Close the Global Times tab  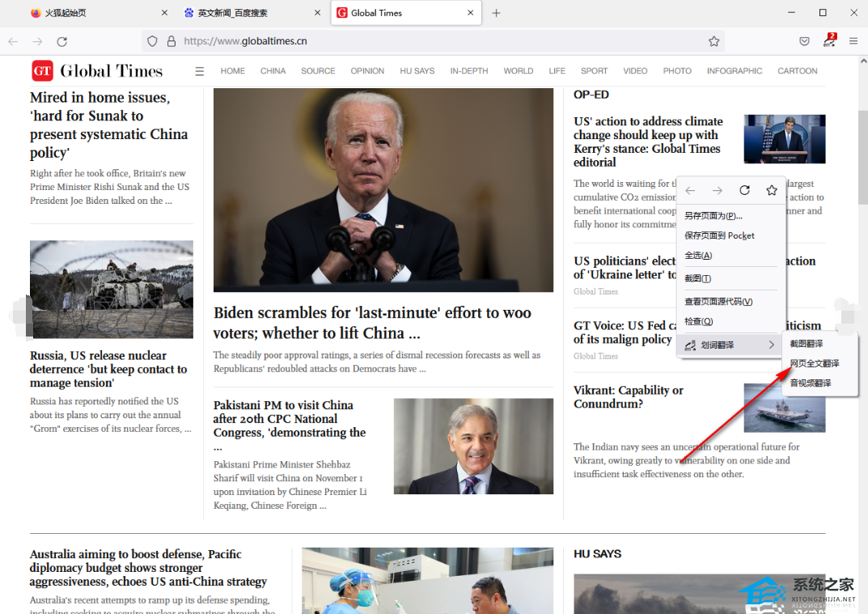(x=471, y=13)
